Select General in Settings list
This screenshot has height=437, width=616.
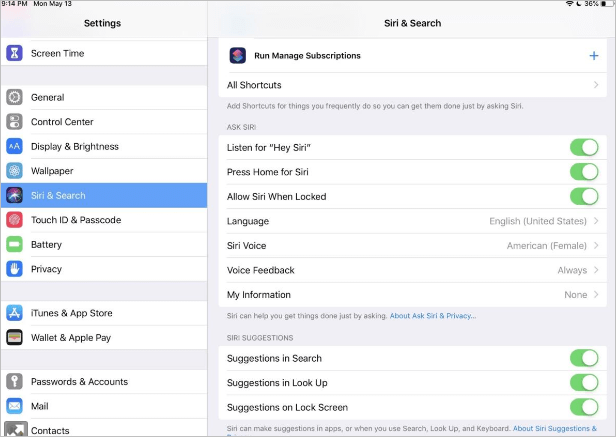104,97
